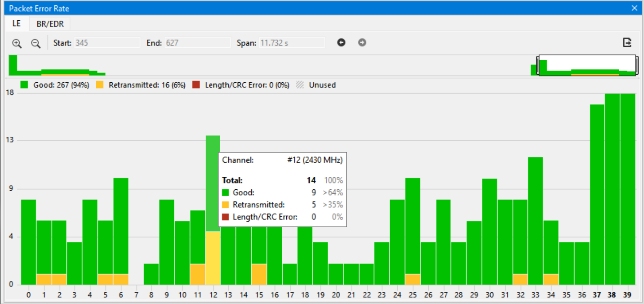Click the yellow Retransmitted swatch in legend
Image resolution: width=644 pixels, height=304 pixels.
coord(100,85)
